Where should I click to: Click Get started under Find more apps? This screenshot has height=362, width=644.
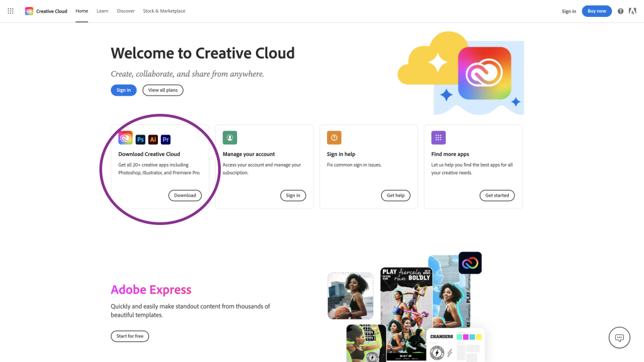point(497,195)
